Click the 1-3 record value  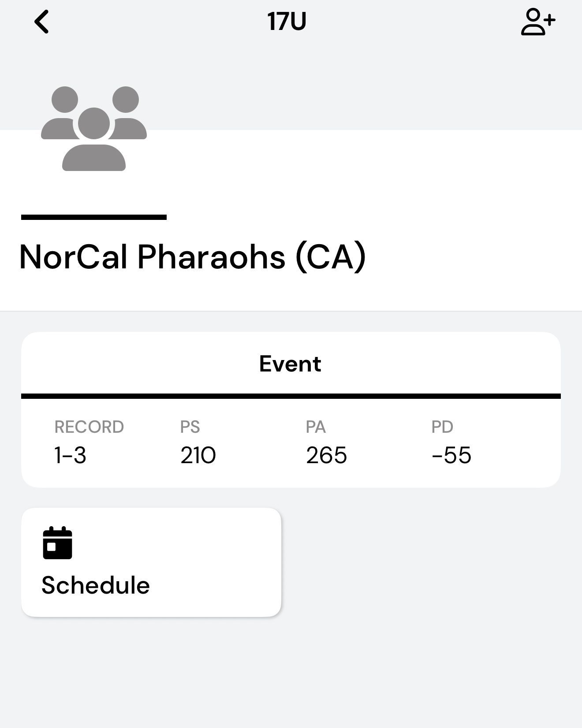(70, 455)
